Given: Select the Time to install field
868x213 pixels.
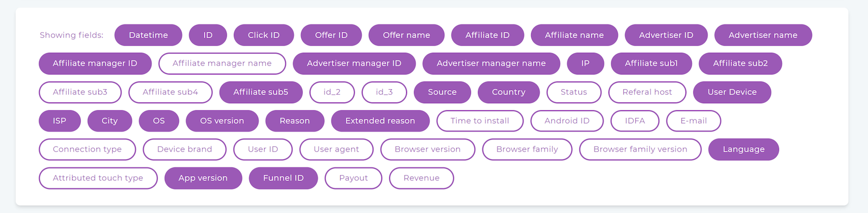Looking at the screenshot, I should tap(480, 121).
